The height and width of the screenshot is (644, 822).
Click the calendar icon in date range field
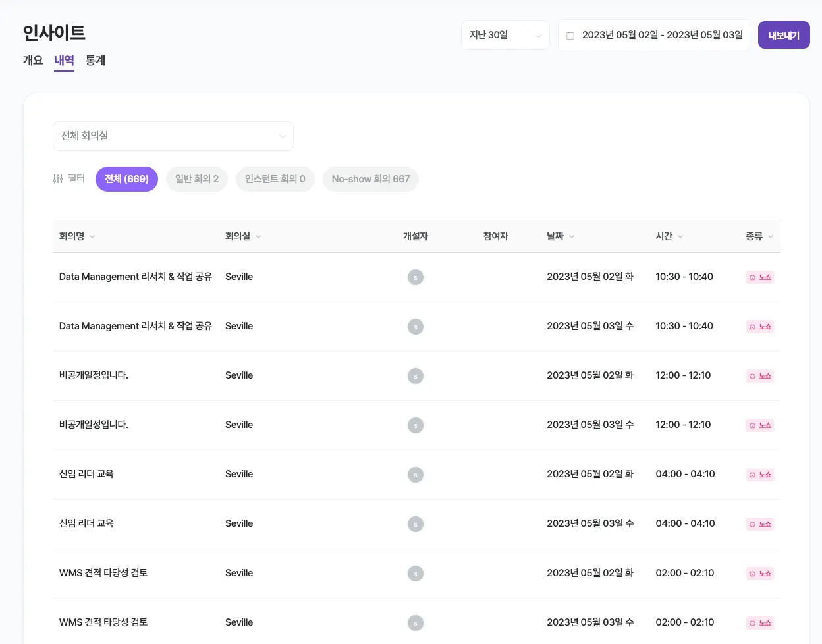[570, 36]
